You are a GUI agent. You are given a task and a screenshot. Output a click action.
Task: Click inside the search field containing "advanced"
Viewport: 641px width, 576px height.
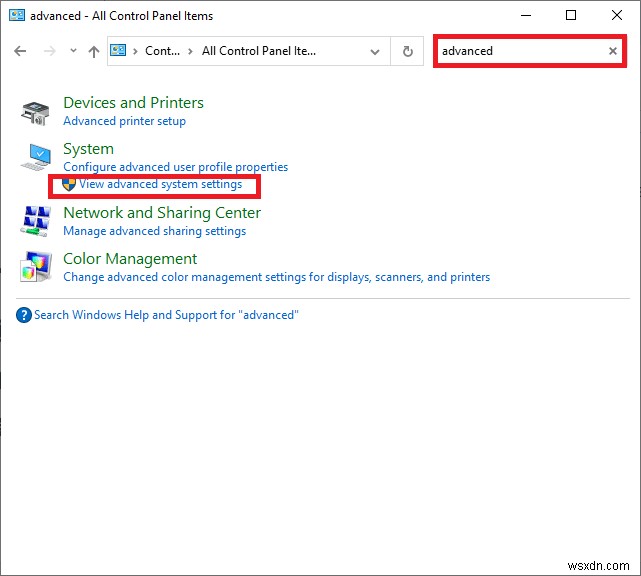[520, 51]
